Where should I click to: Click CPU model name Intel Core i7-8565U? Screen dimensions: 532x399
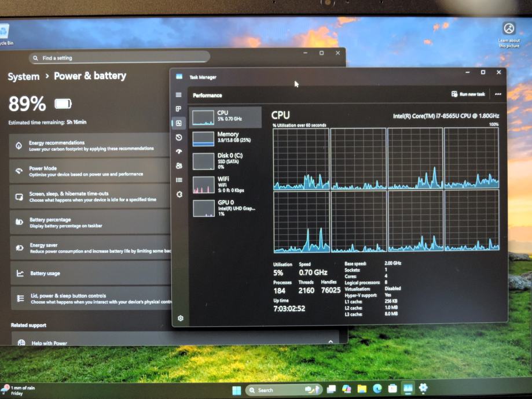click(x=446, y=116)
